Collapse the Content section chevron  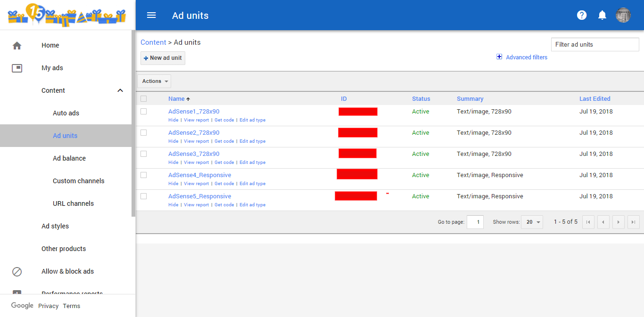click(120, 90)
